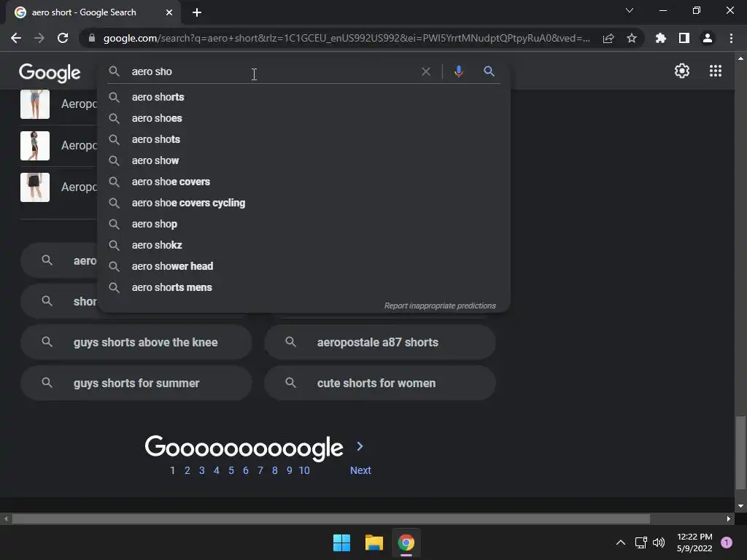Pick the 'aero shop' suggestion
Image resolution: width=747 pixels, height=560 pixels.
(x=304, y=224)
